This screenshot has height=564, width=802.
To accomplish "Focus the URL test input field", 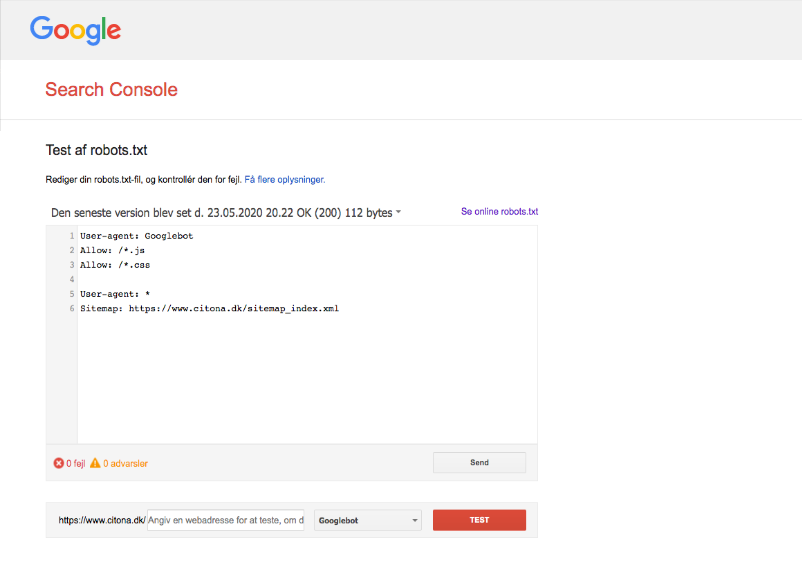I will 226,520.
